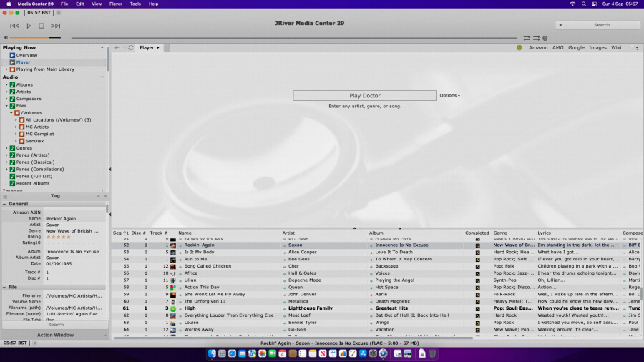The height and width of the screenshot is (362, 644).
Task: Click the refresh icon beside Player tab
Action: click(130, 48)
